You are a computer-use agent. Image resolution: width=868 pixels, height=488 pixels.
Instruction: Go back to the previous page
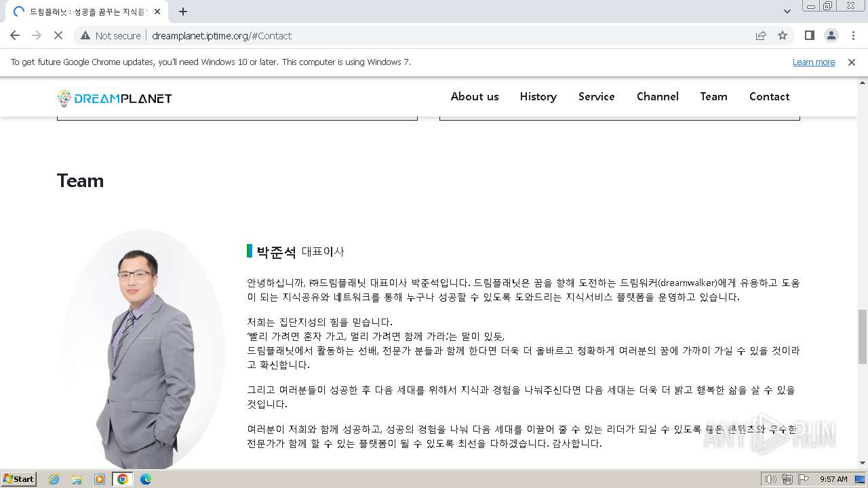[15, 35]
